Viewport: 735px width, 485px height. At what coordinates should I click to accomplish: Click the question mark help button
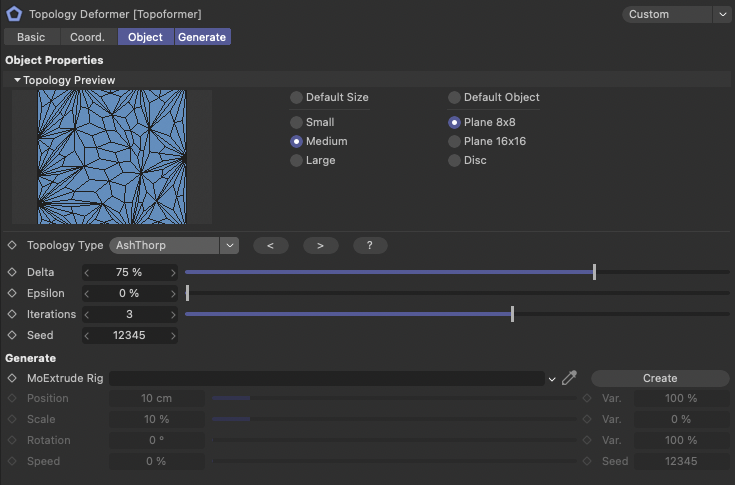(x=369, y=245)
